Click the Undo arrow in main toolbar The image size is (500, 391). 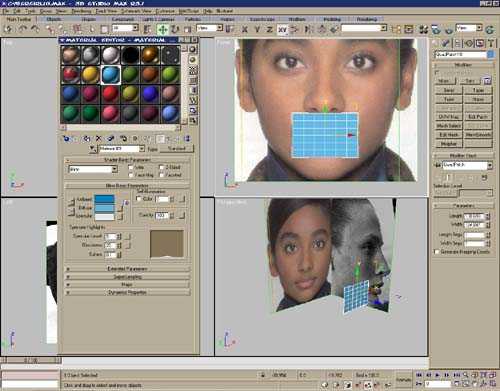pyautogui.click(x=23, y=29)
